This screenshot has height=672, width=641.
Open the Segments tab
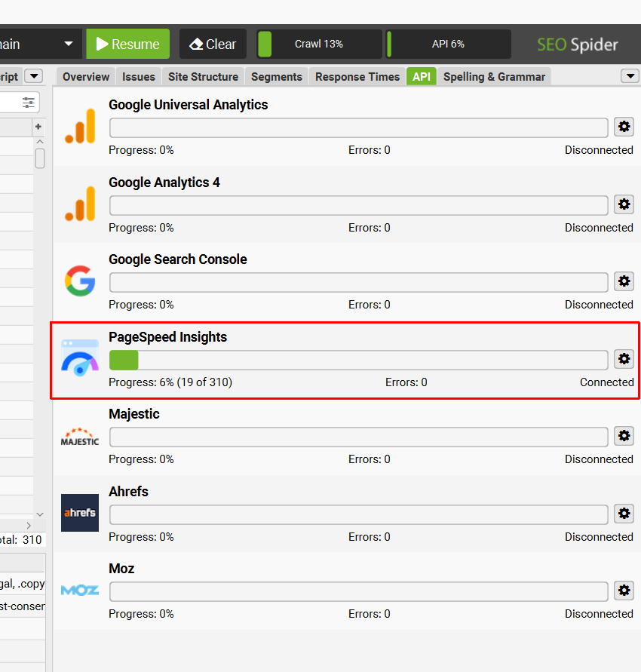(x=276, y=77)
